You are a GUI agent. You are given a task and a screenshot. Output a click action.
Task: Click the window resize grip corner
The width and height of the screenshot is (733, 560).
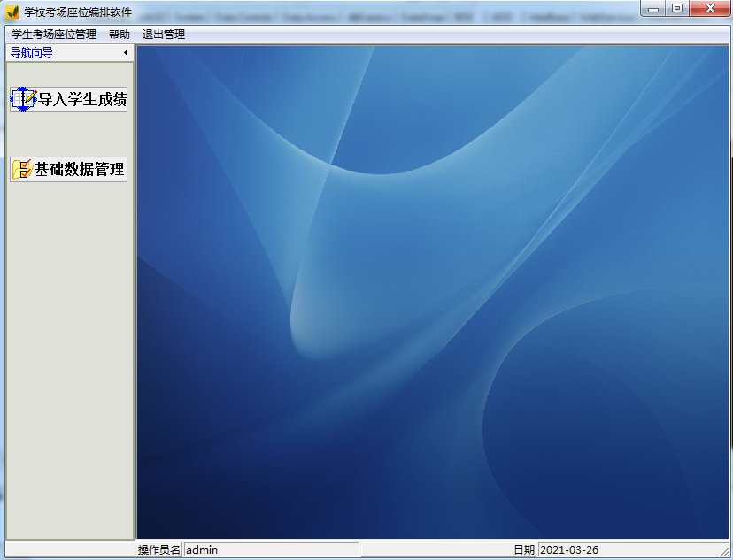(x=724, y=550)
